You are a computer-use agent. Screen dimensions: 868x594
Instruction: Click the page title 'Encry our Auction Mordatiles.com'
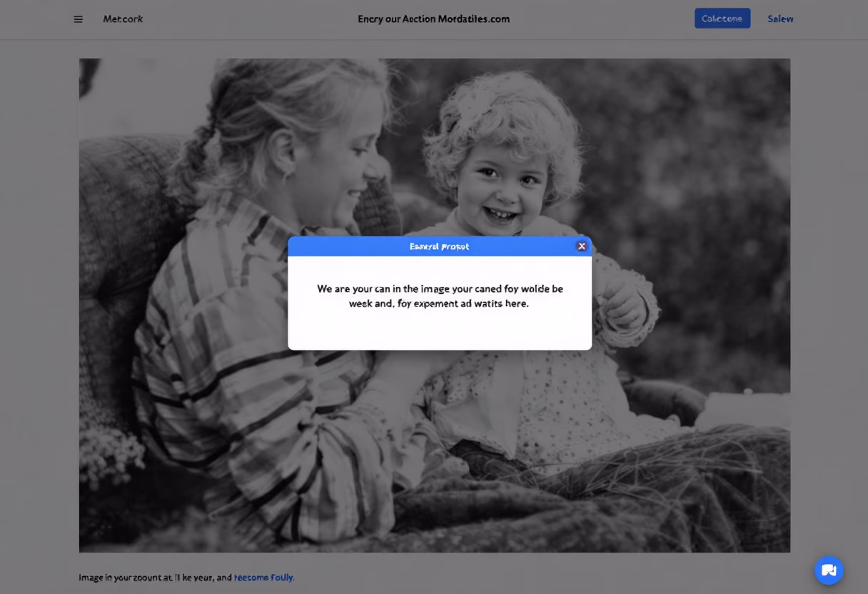433,19
